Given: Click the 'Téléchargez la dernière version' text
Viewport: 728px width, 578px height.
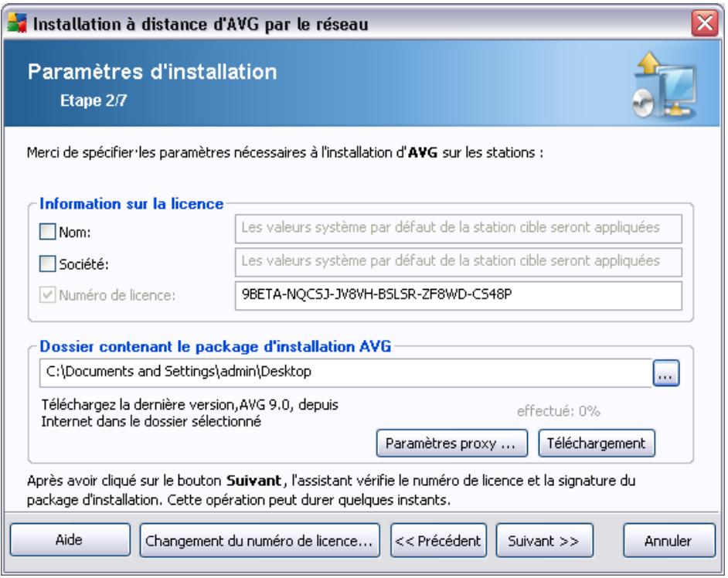Looking at the screenshot, I should [x=189, y=413].
